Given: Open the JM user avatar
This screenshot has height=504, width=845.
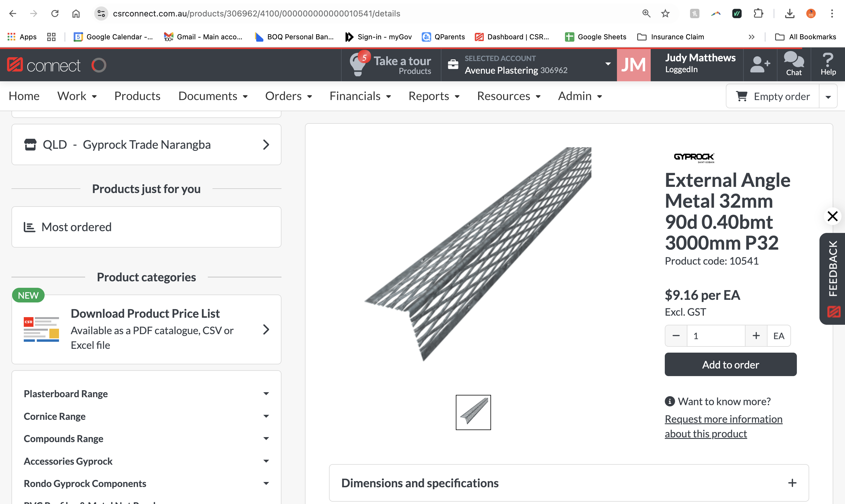Looking at the screenshot, I should point(634,65).
